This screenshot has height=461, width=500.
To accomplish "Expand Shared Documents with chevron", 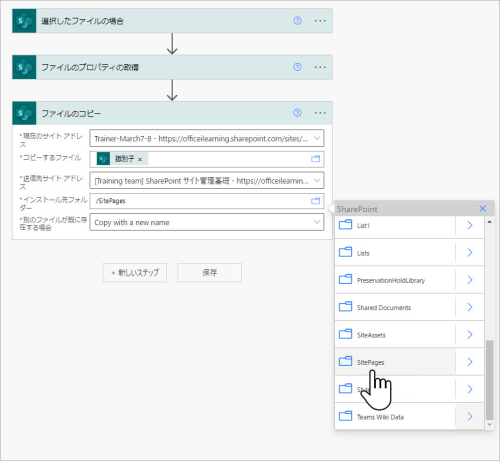I will pos(470,307).
